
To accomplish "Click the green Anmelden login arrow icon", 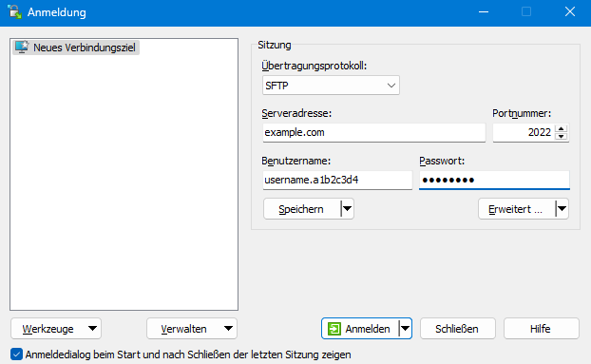I will [x=334, y=329].
